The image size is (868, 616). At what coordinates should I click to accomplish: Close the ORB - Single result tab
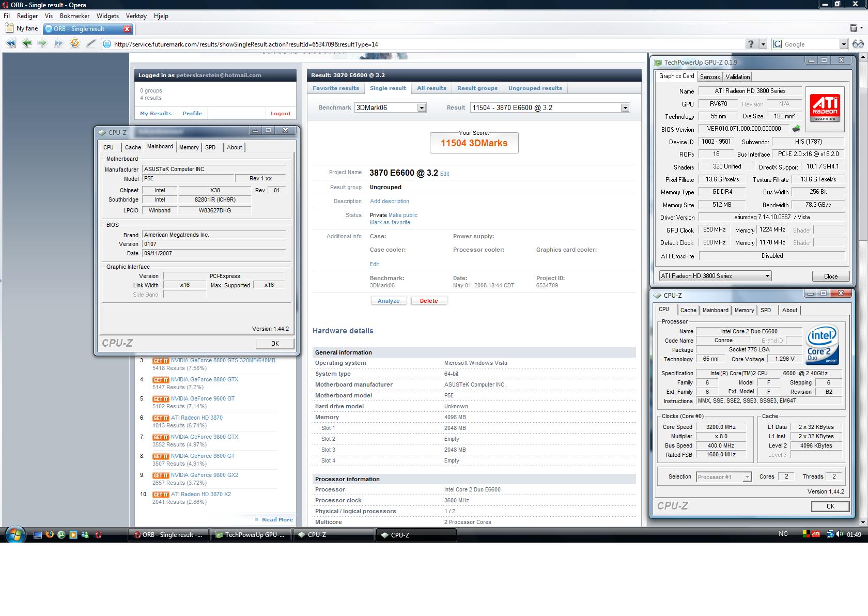127,29
